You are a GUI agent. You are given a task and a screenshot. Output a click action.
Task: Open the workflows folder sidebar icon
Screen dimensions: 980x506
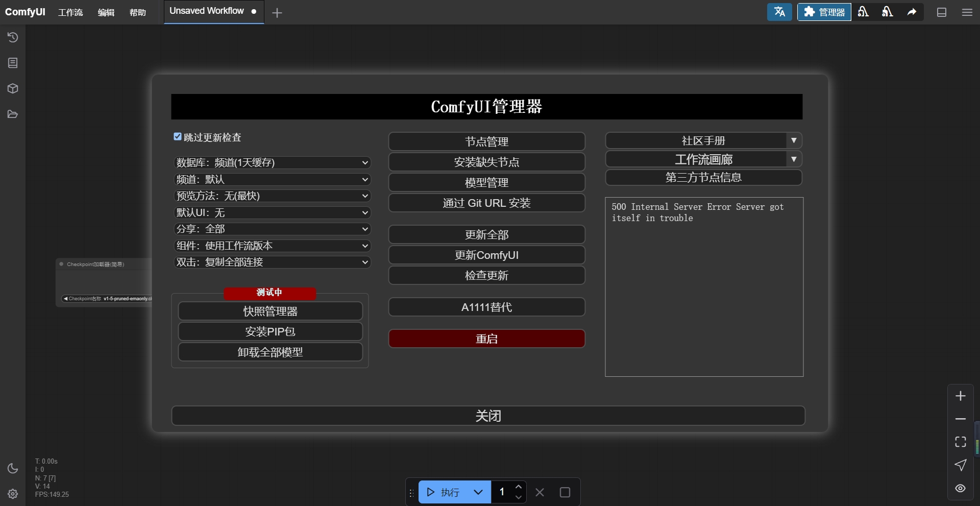point(13,114)
